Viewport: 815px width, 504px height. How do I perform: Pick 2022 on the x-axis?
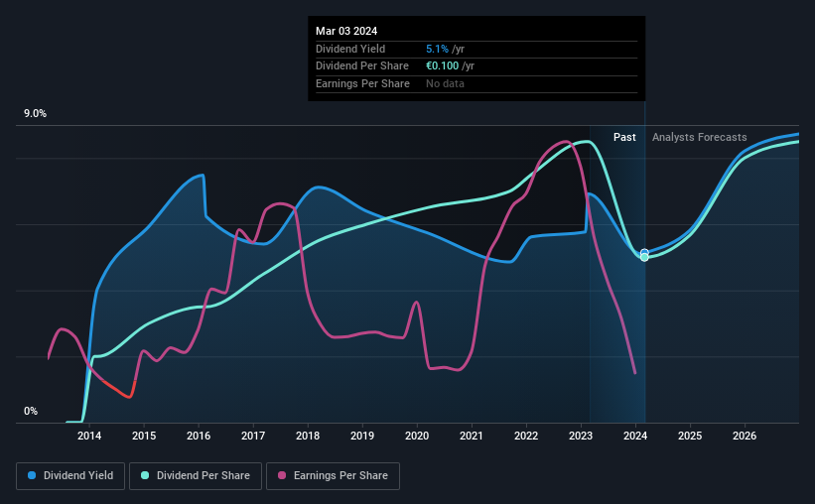coord(526,436)
